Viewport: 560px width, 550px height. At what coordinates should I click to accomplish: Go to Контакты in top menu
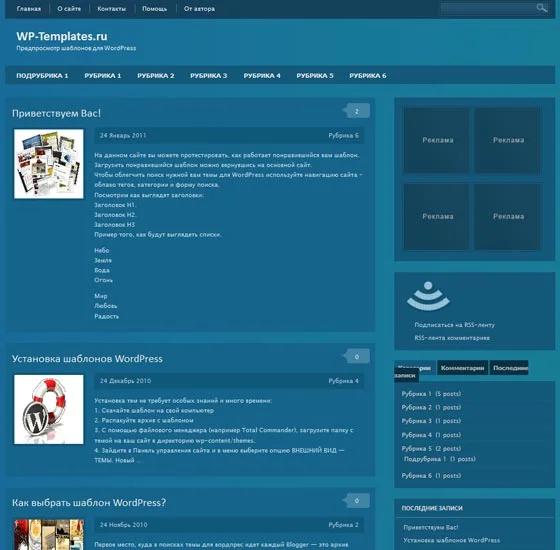pyautogui.click(x=111, y=9)
